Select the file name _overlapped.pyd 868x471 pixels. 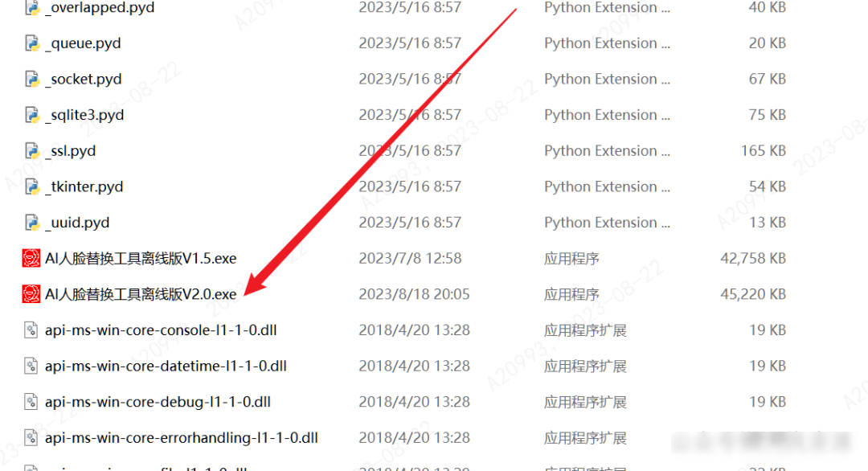100,8
